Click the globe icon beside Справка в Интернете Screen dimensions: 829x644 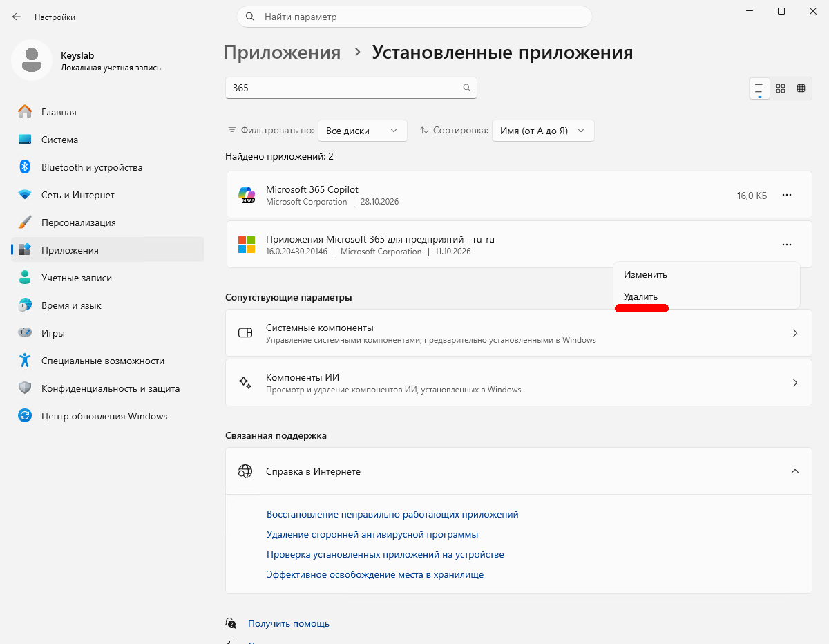click(x=245, y=471)
